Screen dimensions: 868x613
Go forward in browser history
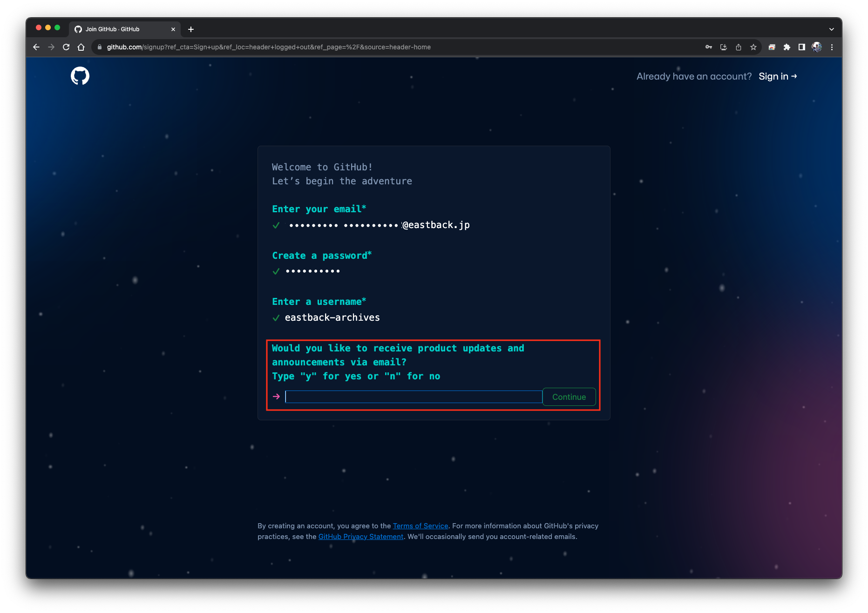[51, 47]
